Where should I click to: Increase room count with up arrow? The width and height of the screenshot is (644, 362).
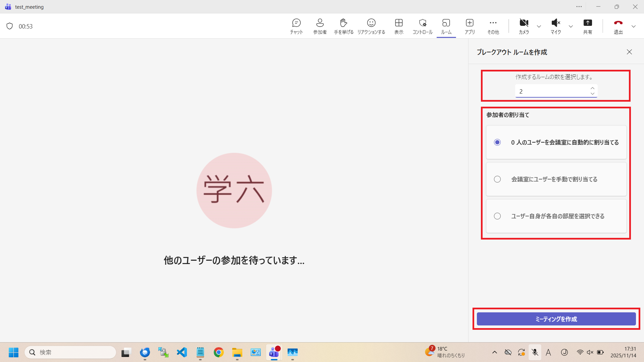point(592,88)
